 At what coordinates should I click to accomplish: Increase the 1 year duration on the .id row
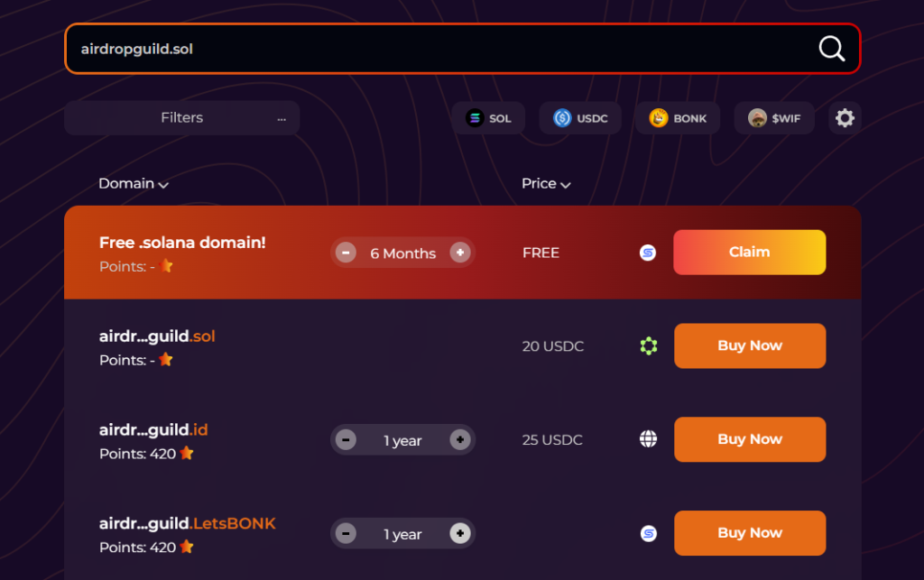(x=460, y=439)
